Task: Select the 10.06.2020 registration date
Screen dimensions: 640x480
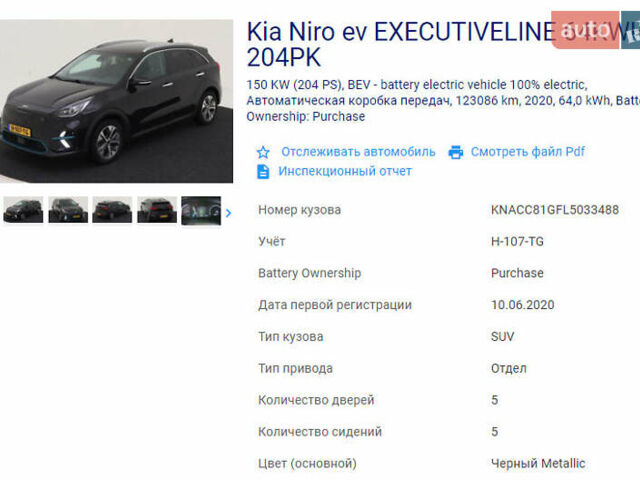Action: pyautogui.click(x=522, y=305)
